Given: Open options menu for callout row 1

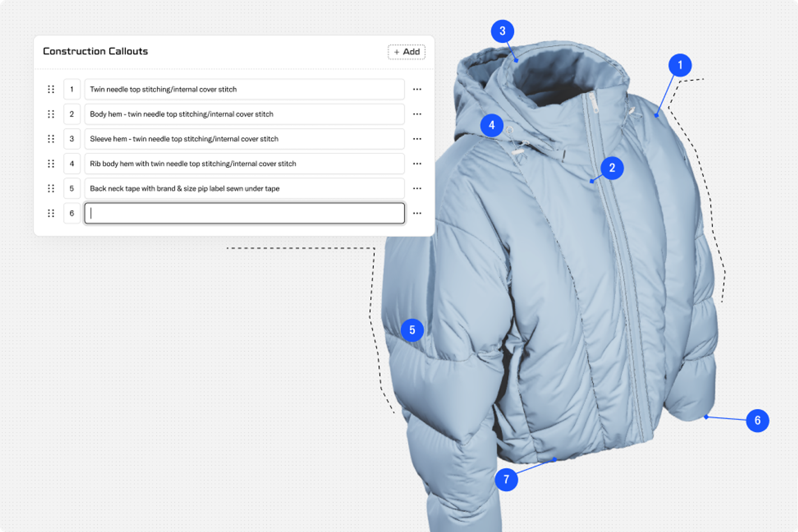Looking at the screenshot, I should (x=417, y=89).
